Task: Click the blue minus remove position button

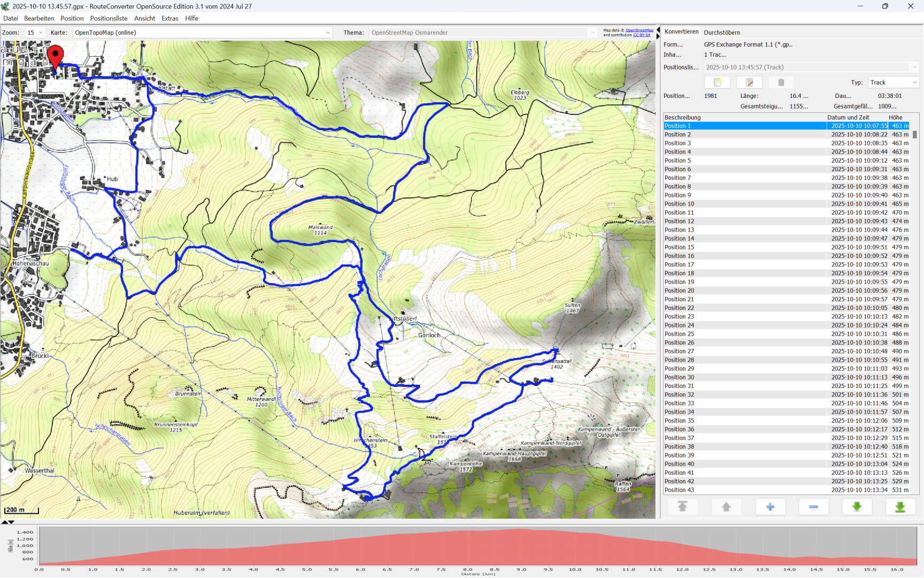Action: [813, 507]
